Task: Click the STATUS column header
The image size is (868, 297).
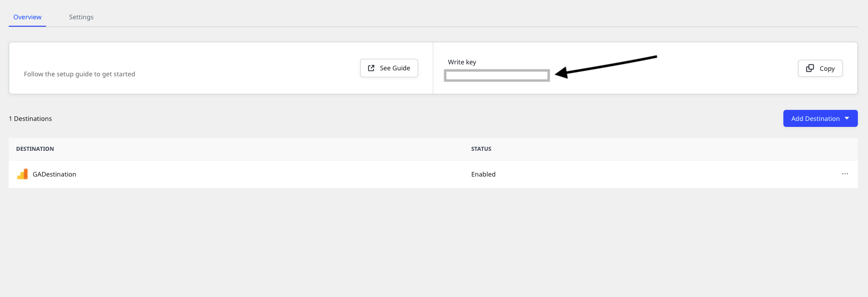Action: click(x=481, y=149)
